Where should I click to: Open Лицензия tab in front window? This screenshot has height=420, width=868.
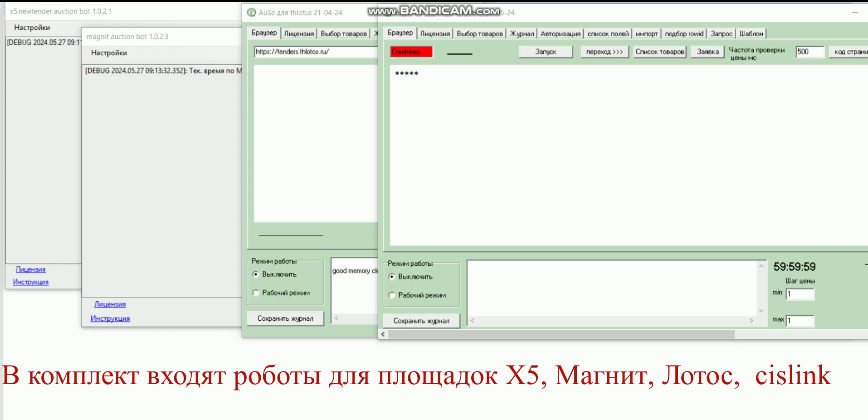coord(435,34)
